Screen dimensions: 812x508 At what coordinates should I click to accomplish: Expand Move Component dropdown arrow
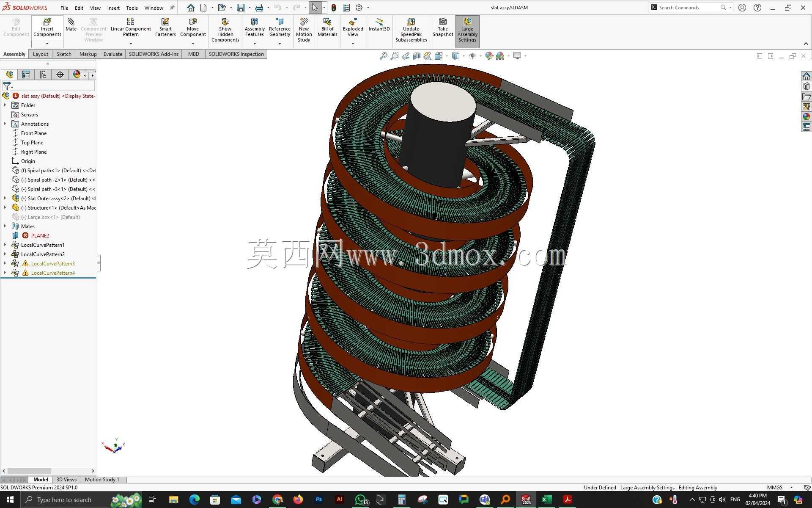point(193,44)
